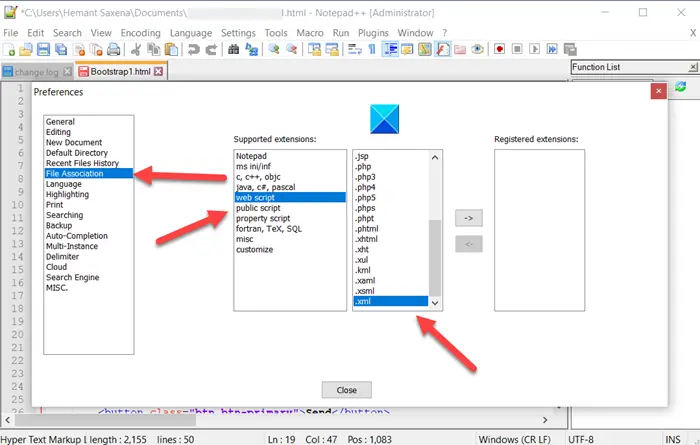Click the Monitoring eye icon
The width and height of the screenshot is (700, 445).
point(477,49)
